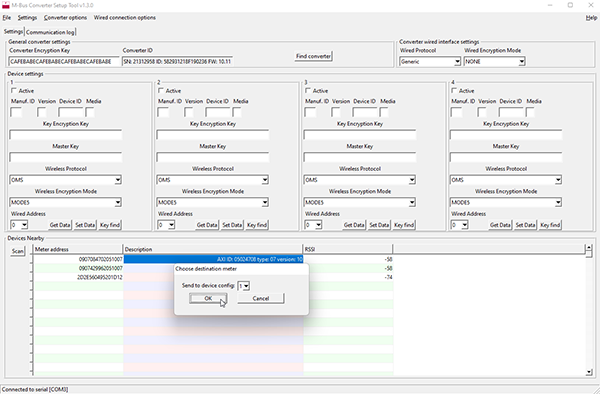Switch to the Communication log tab
Viewport: 600px width, 394px height.
click(x=51, y=32)
